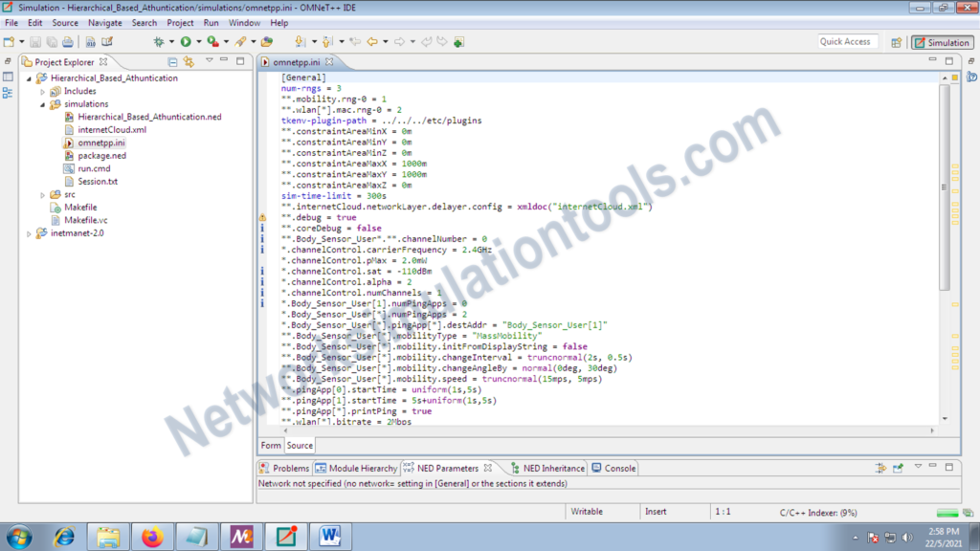Image resolution: width=980 pixels, height=551 pixels.
Task: Toggle Link with Editor in Project Explorer
Action: (189, 60)
